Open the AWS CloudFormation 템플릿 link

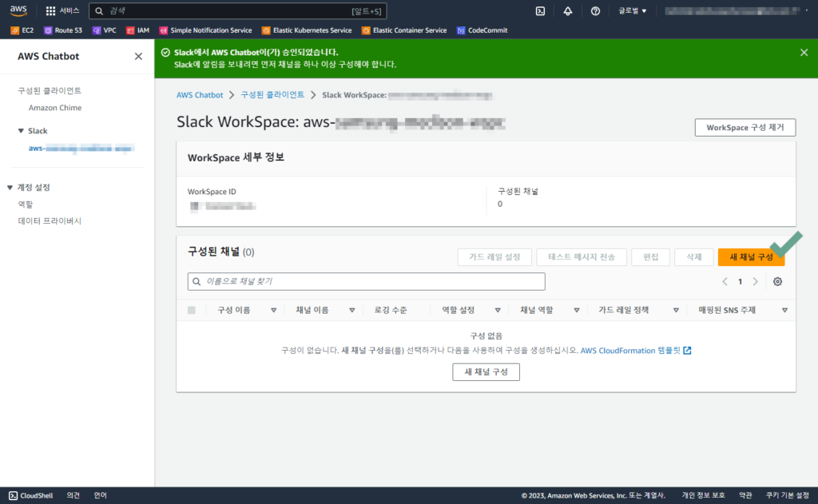(635, 351)
